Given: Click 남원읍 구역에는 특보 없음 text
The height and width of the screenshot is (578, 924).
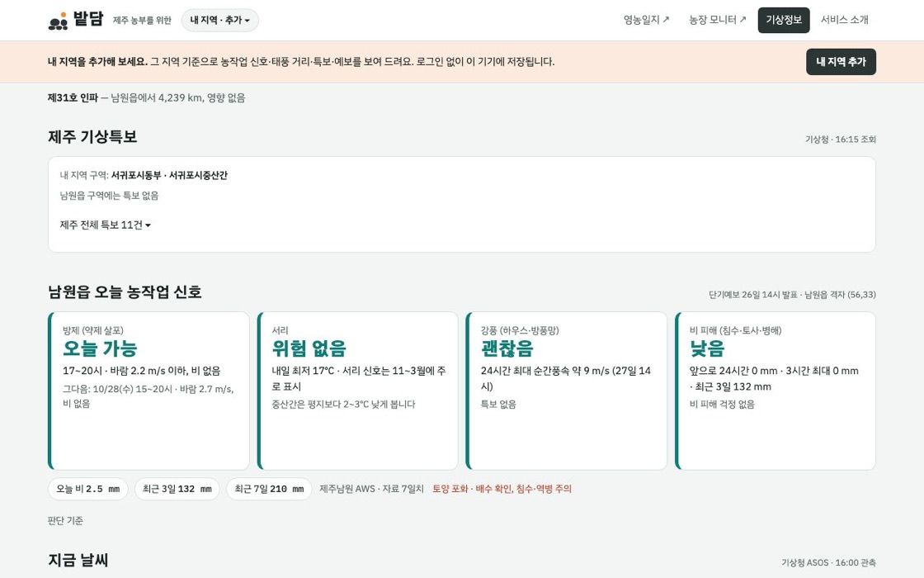Looking at the screenshot, I should (x=109, y=196).
